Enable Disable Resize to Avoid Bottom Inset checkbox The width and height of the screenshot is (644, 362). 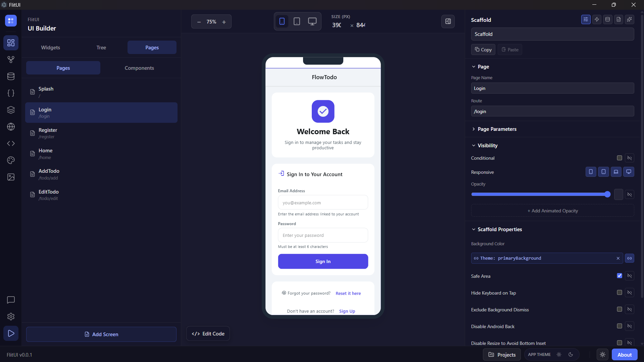pos(620,343)
